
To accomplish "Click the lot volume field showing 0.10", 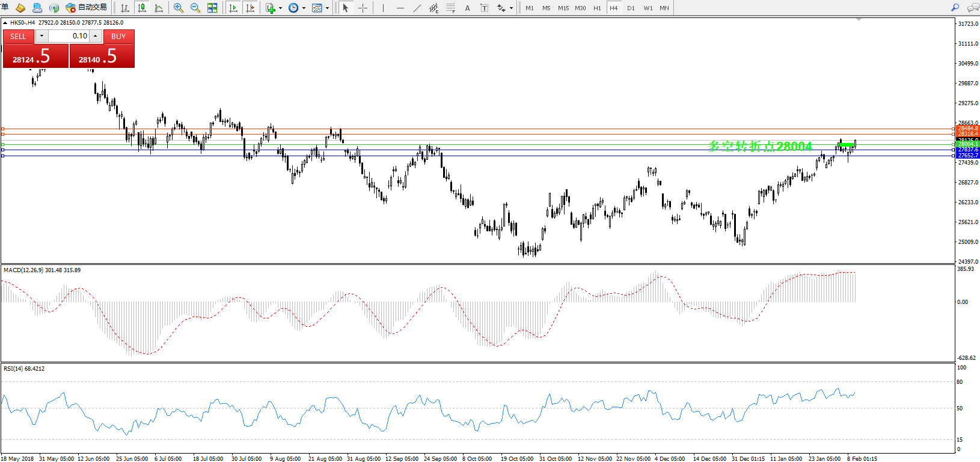I will (69, 36).
